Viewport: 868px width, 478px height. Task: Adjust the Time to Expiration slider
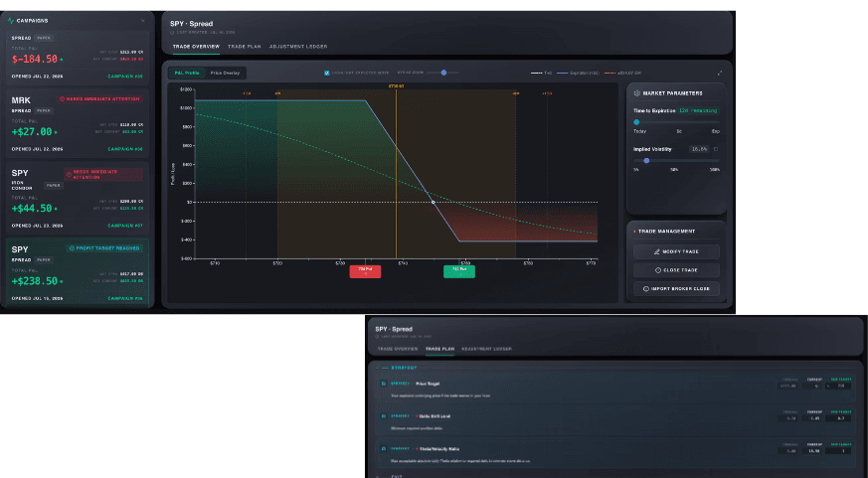[x=676, y=122]
